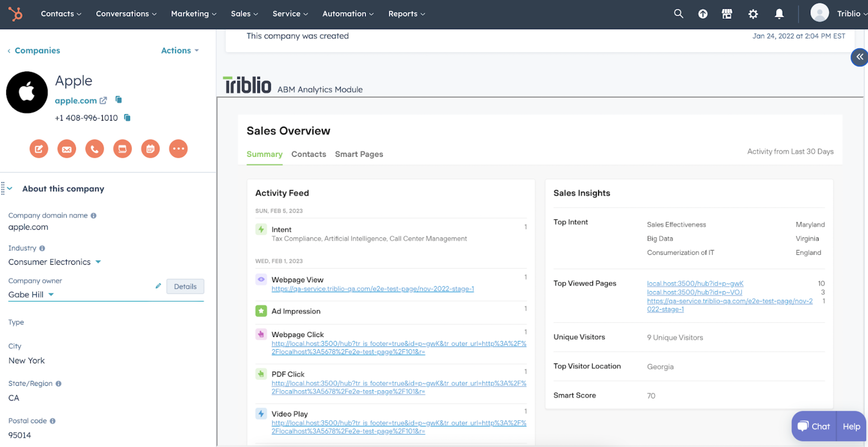Open the Actions dropdown

pyautogui.click(x=180, y=50)
